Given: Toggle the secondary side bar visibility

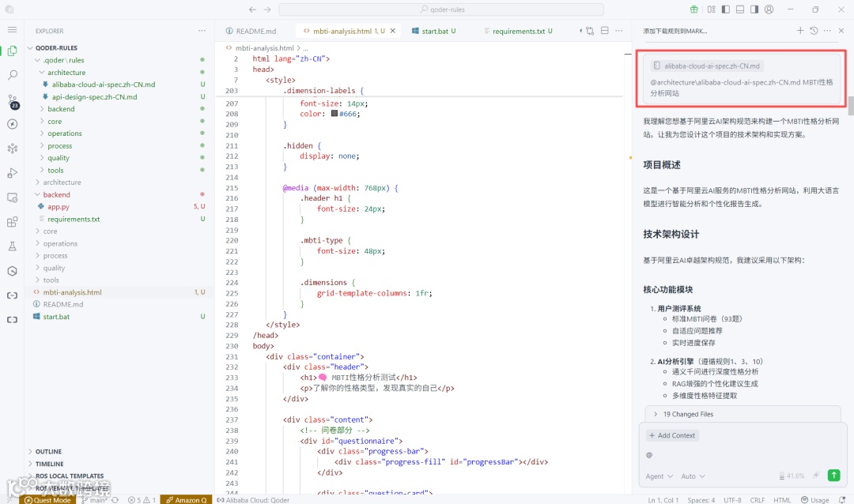Looking at the screenshot, I should (754, 9).
